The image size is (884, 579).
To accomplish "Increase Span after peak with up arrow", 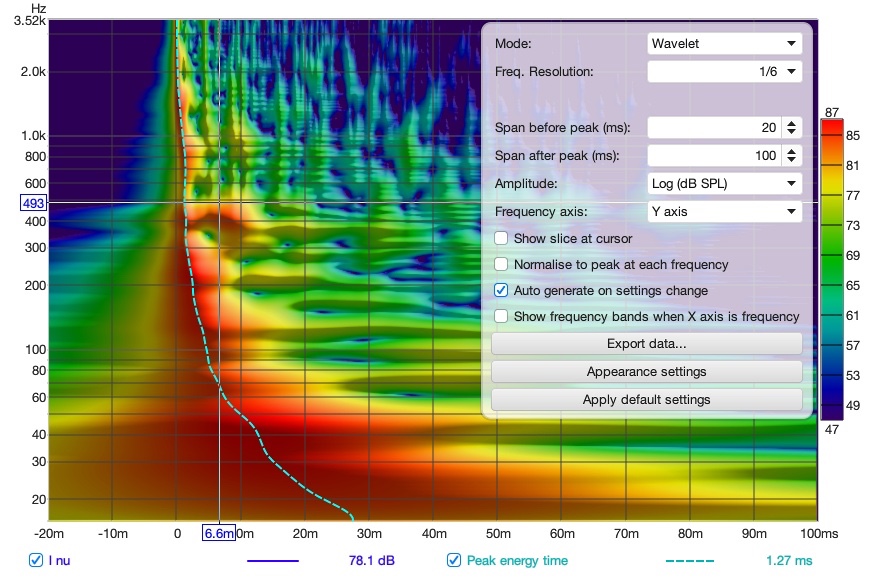I will click(792, 151).
